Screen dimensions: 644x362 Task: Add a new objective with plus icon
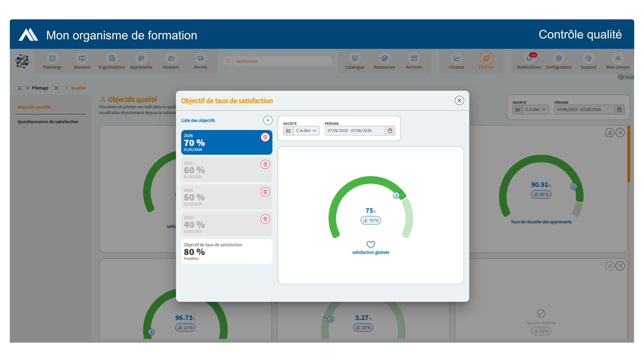coord(268,120)
